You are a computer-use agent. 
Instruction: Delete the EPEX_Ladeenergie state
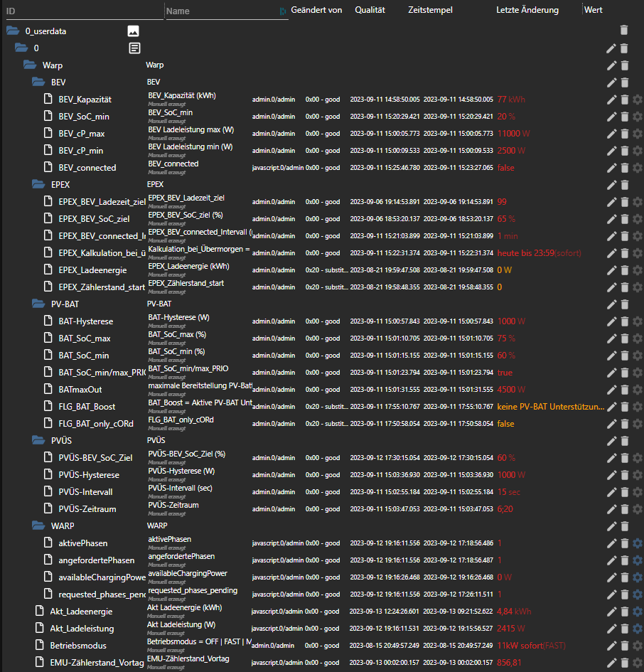point(624,270)
